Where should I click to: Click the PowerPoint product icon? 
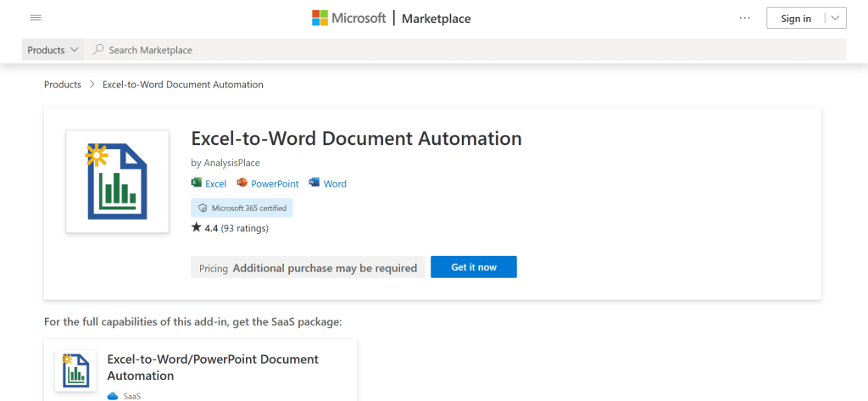pos(242,183)
